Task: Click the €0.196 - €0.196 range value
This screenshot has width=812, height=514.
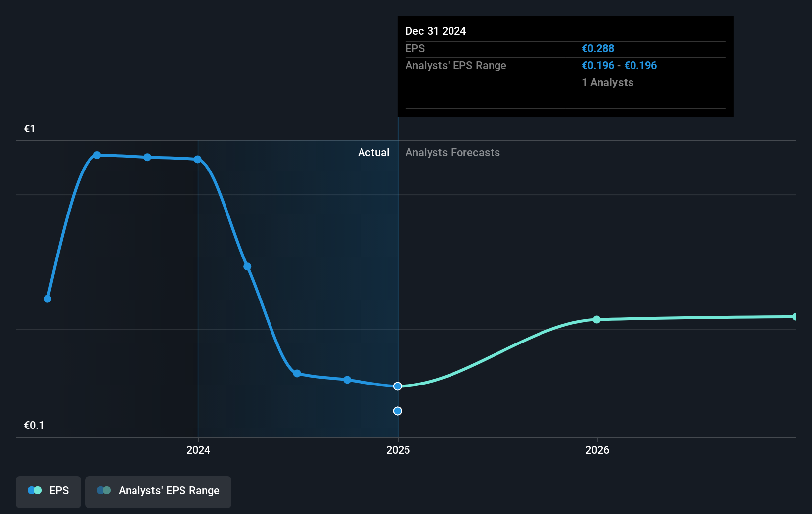Action: click(619, 65)
